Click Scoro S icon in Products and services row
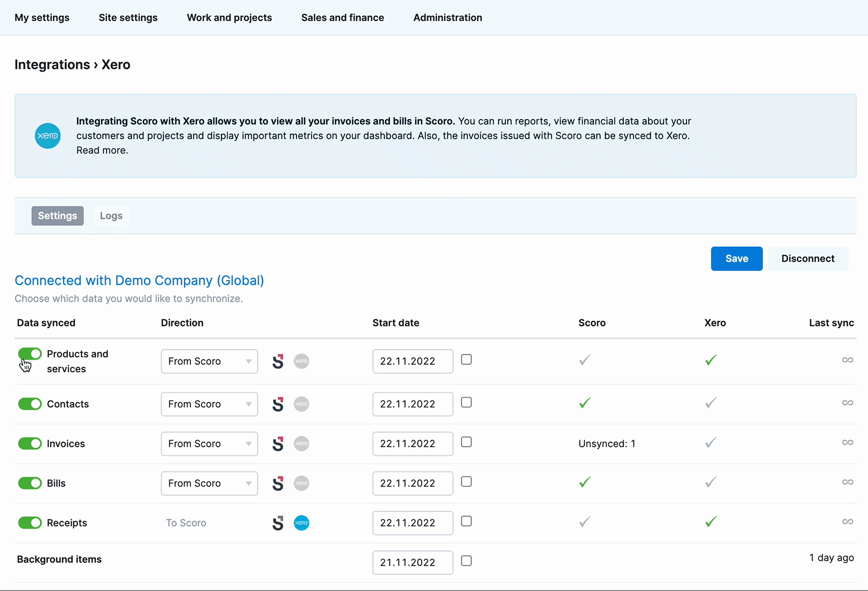This screenshot has height=591, width=868. 278,361
